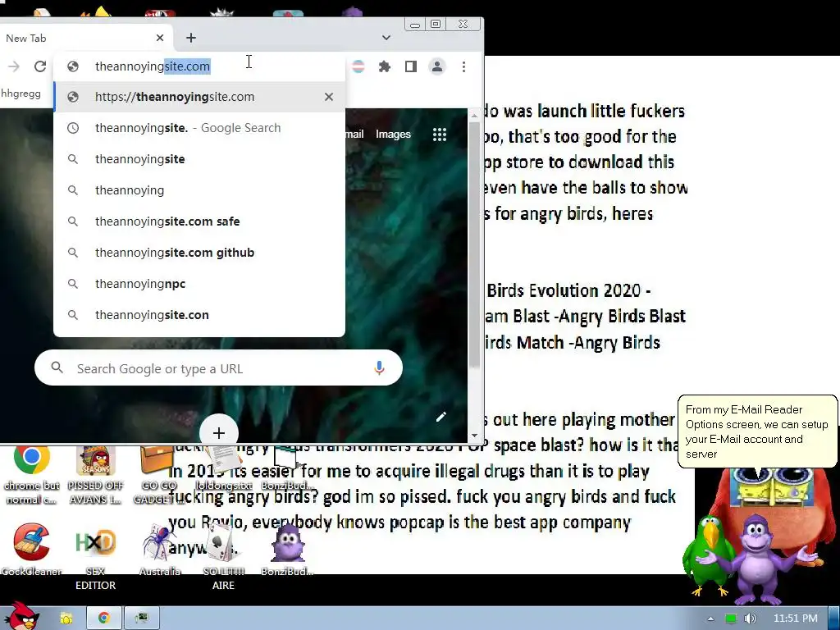This screenshot has height=630, width=840.
Task: Open the Chrome extensions puzzle icon
Action: [385, 66]
